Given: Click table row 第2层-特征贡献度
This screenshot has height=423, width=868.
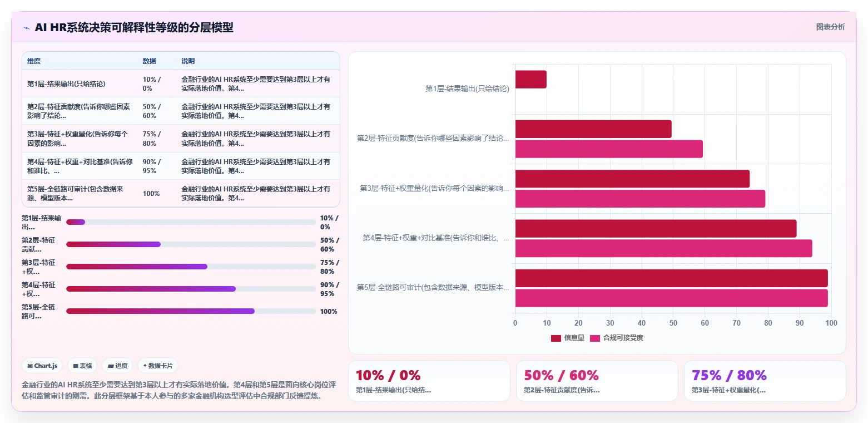Looking at the screenshot, I should click(x=181, y=111).
